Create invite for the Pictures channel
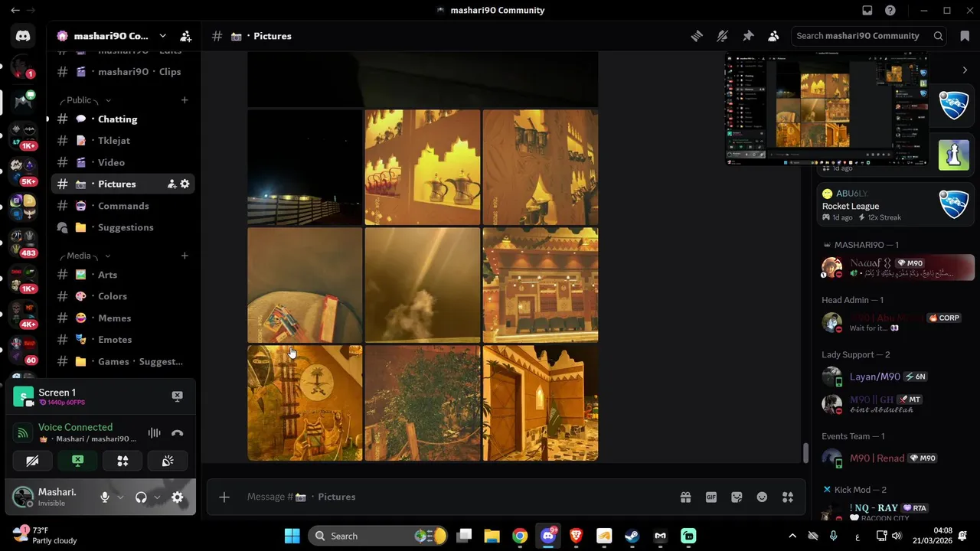This screenshot has width=980, height=551. click(x=171, y=184)
